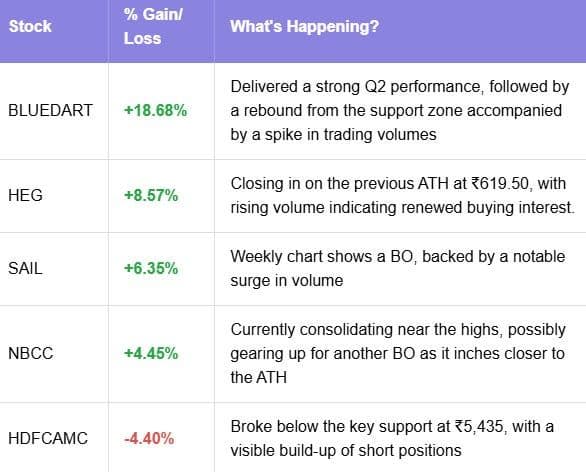Click the Stock column header
Image resolution: width=586 pixels, height=472 pixels.
[30, 27]
